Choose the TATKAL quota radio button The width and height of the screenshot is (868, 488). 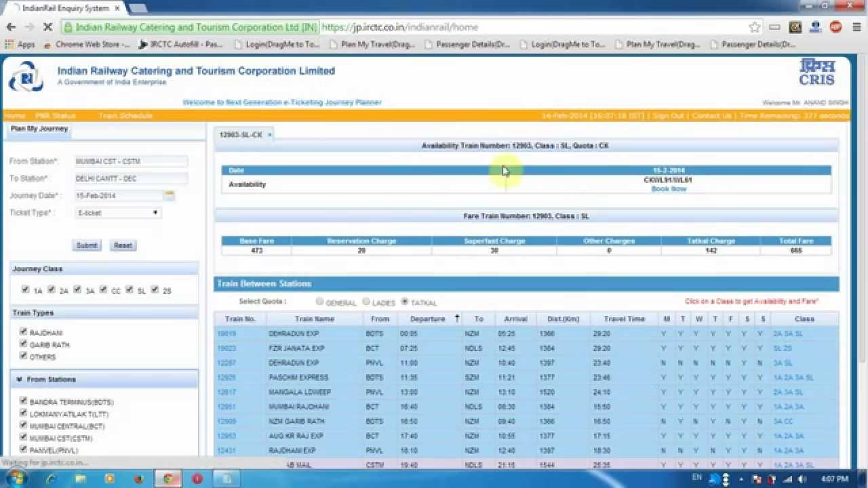pyautogui.click(x=405, y=302)
